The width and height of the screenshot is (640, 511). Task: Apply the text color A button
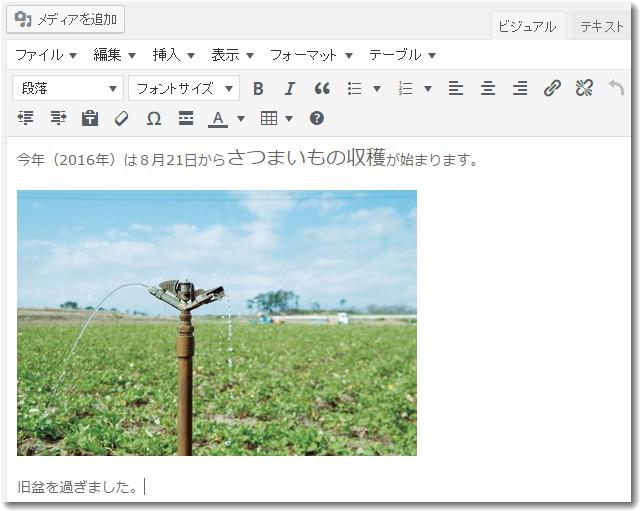click(218, 119)
